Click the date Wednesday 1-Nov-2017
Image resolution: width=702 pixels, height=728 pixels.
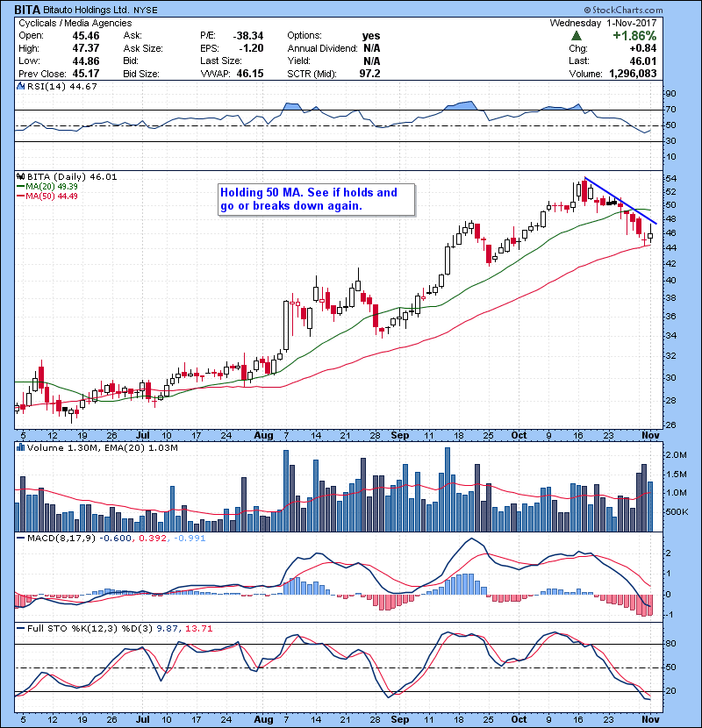pyautogui.click(x=603, y=23)
